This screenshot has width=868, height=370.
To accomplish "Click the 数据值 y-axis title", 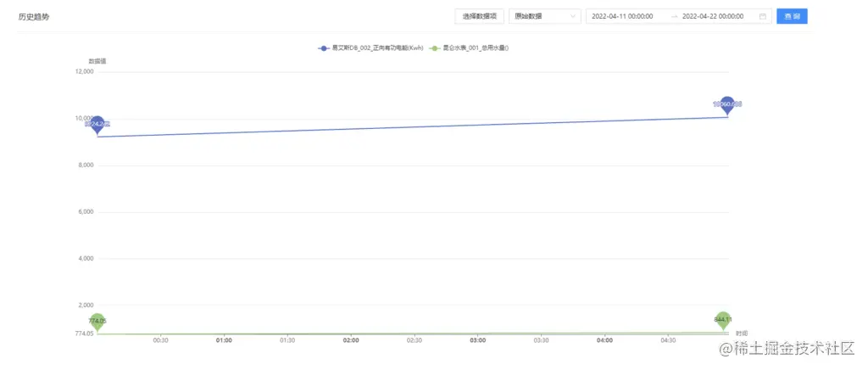I will (x=97, y=61).
